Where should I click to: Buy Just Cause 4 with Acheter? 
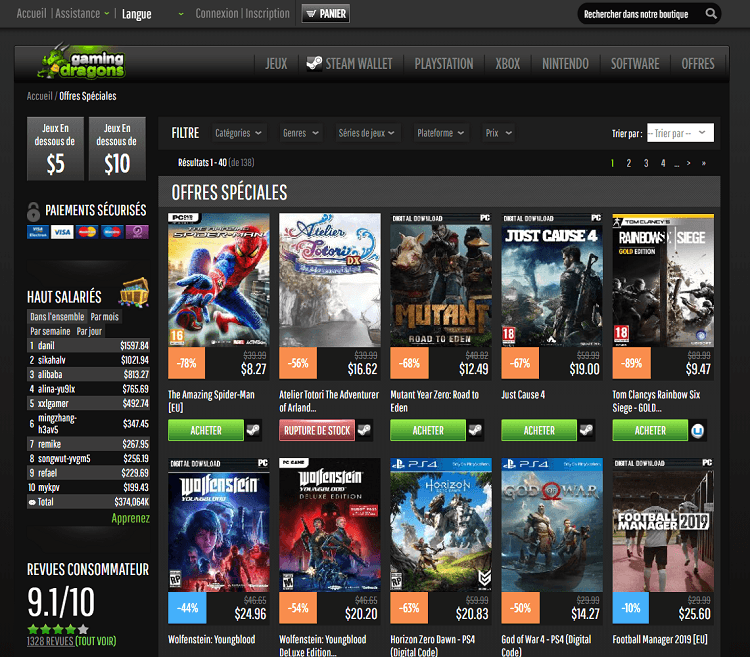coord(539,430)
